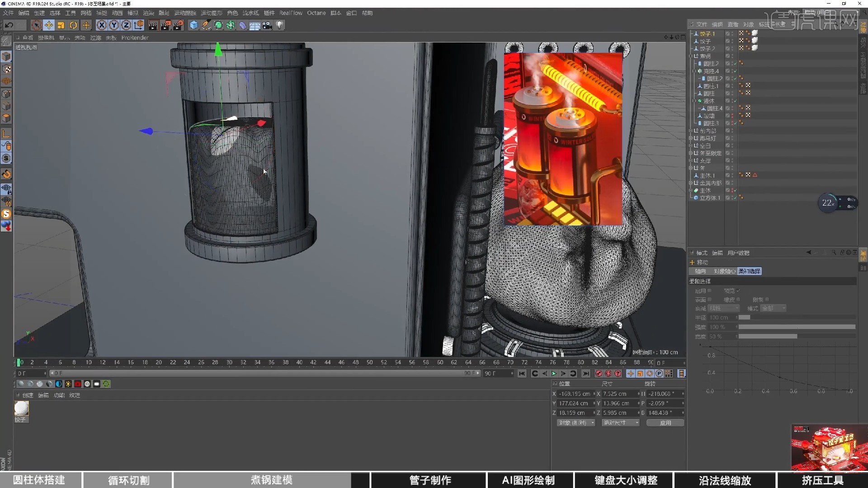Open the Octane menu

pyautogui.click(x=316, y=13)
